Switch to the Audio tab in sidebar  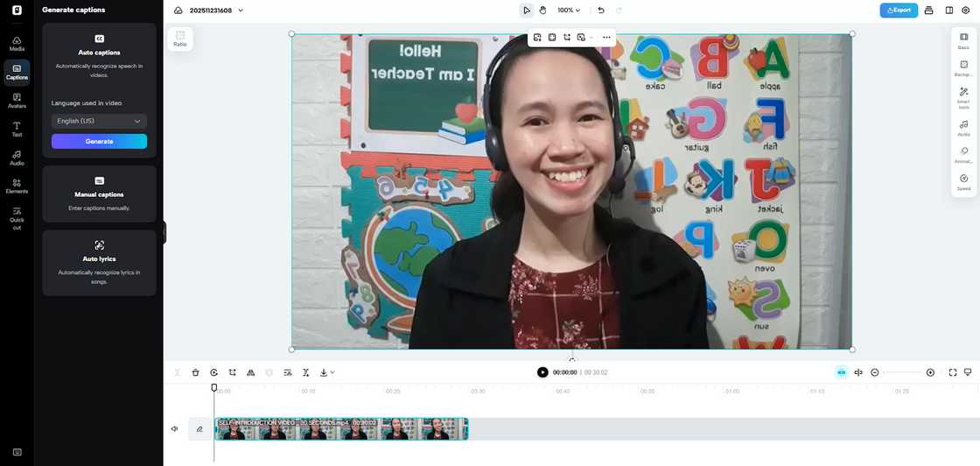pos(17,158)
